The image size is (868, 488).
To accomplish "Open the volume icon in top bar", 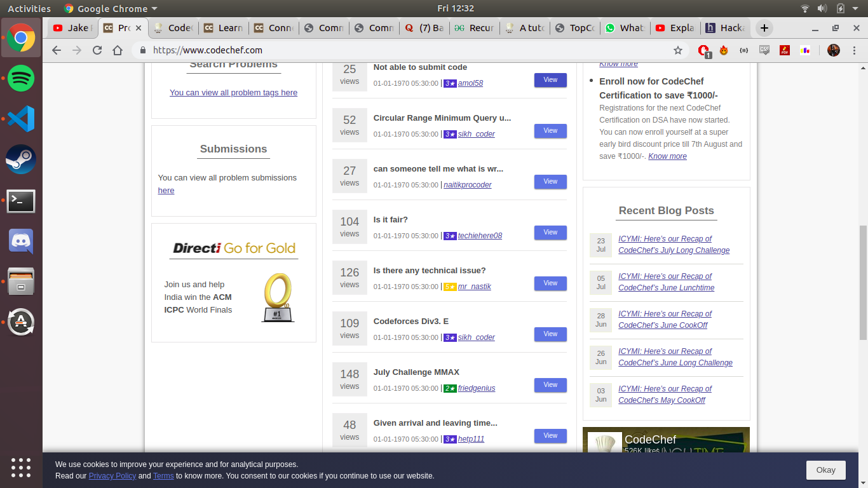I will click(x=822, y=8).
